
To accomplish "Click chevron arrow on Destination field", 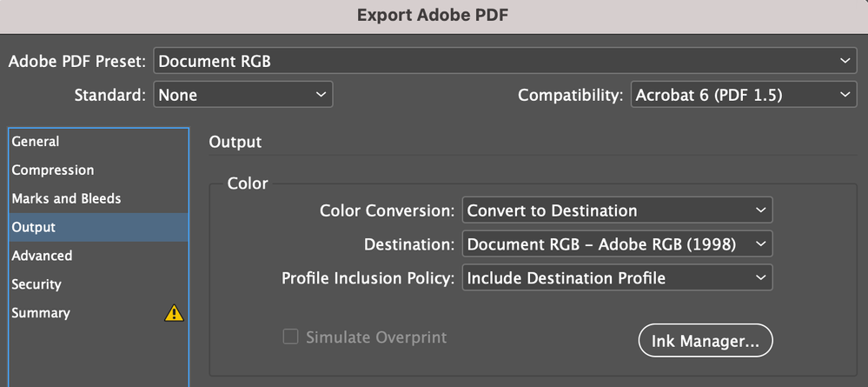I will point(760,244).
